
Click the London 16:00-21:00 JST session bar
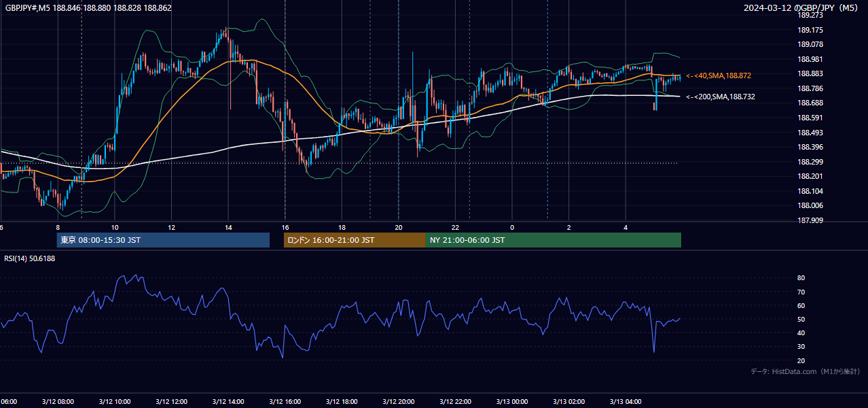(355, 240)
